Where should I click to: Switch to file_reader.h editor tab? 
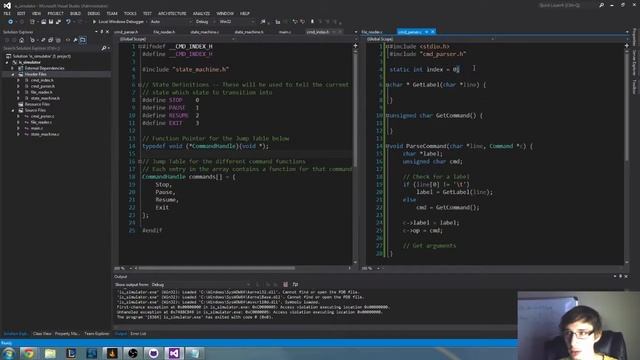(x=164, y=32)
